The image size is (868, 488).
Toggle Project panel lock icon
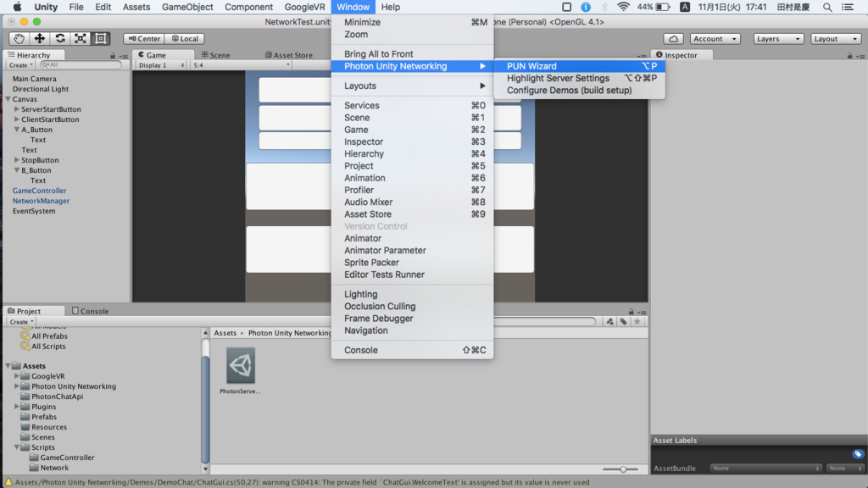631,312
